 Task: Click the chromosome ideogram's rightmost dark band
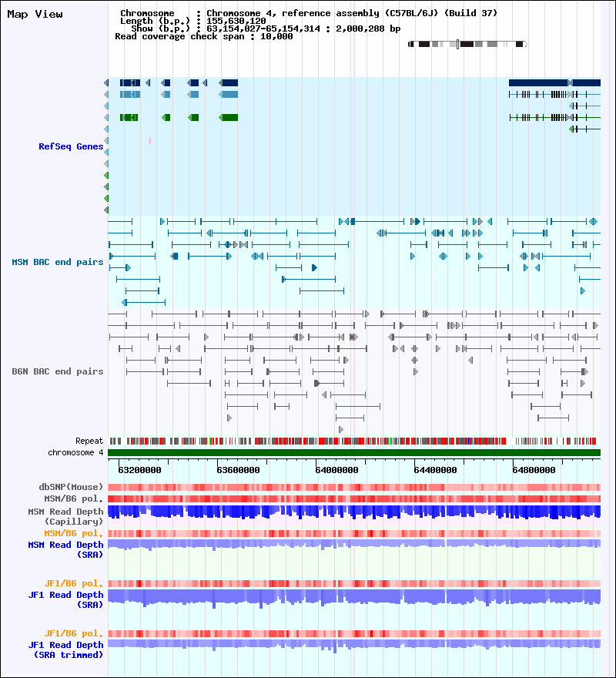pyautogui.click(x=519, y=44)
